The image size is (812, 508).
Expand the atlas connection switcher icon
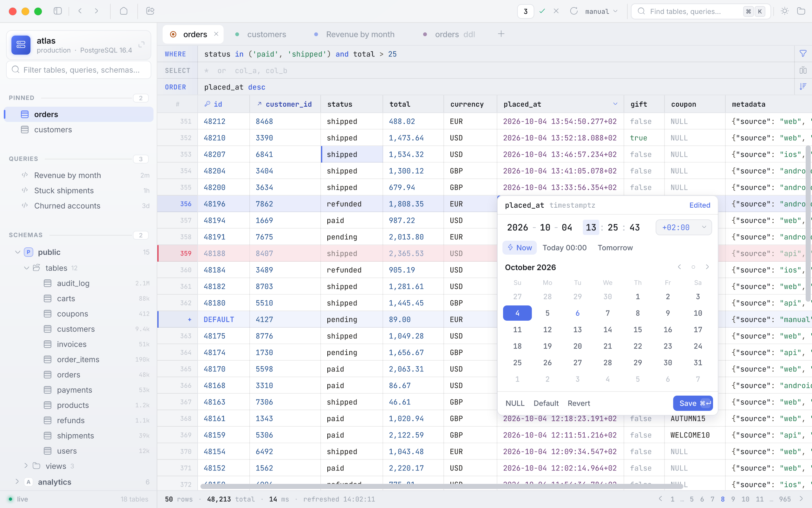pos(141,44)
